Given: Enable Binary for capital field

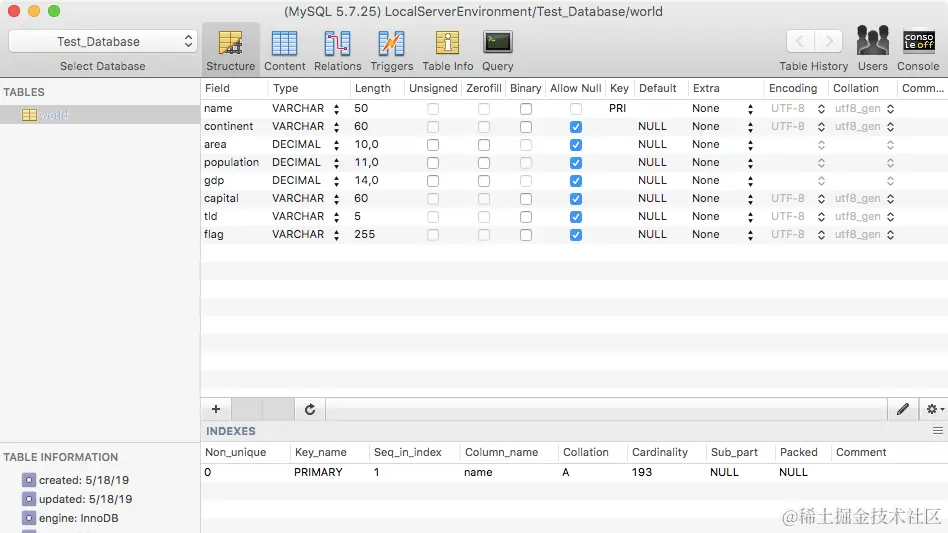Looking at the screenshot, I should tap(526, 199).
